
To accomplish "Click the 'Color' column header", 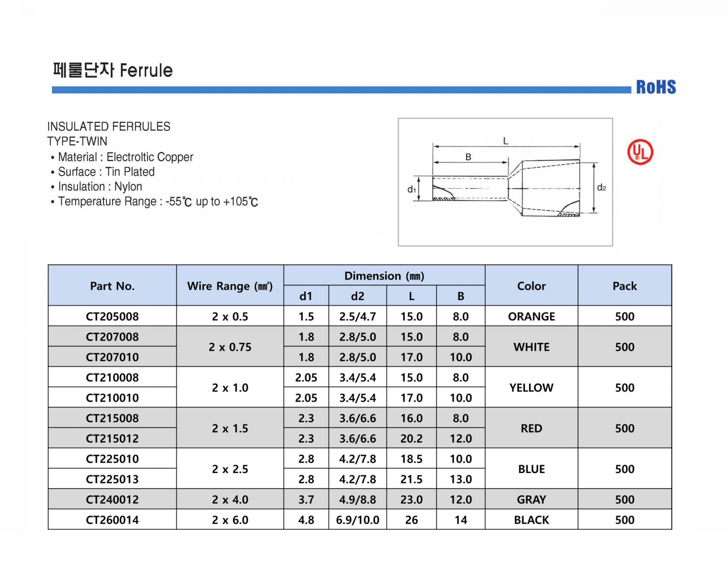I will click(532, 285).
